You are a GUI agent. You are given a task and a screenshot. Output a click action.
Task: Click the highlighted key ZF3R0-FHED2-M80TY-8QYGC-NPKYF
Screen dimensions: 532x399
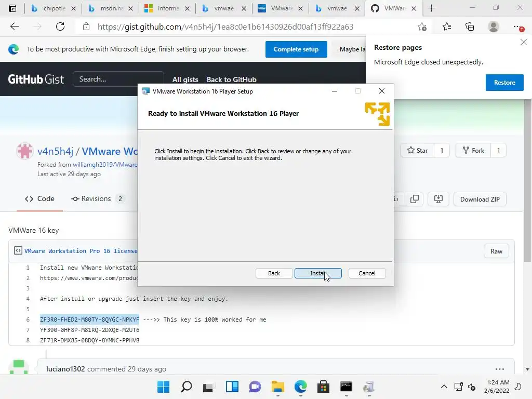(89, 320)
